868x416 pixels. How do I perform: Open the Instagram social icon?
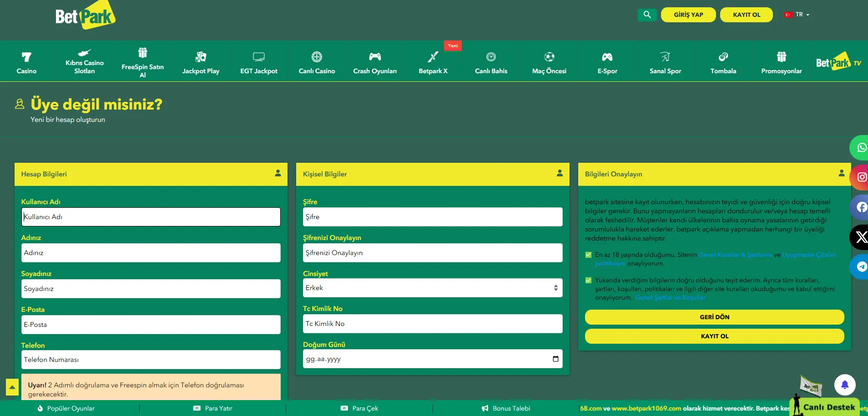861,177
